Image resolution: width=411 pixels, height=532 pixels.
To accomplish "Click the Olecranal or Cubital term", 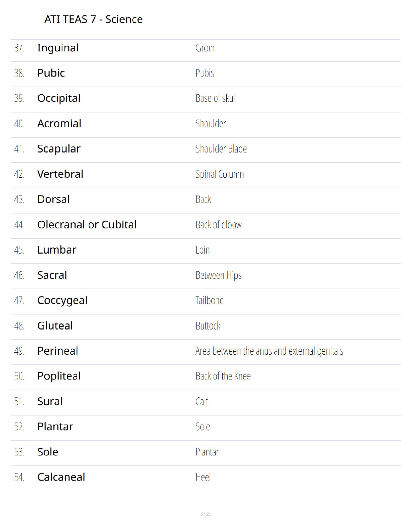I will pos(87,224).
